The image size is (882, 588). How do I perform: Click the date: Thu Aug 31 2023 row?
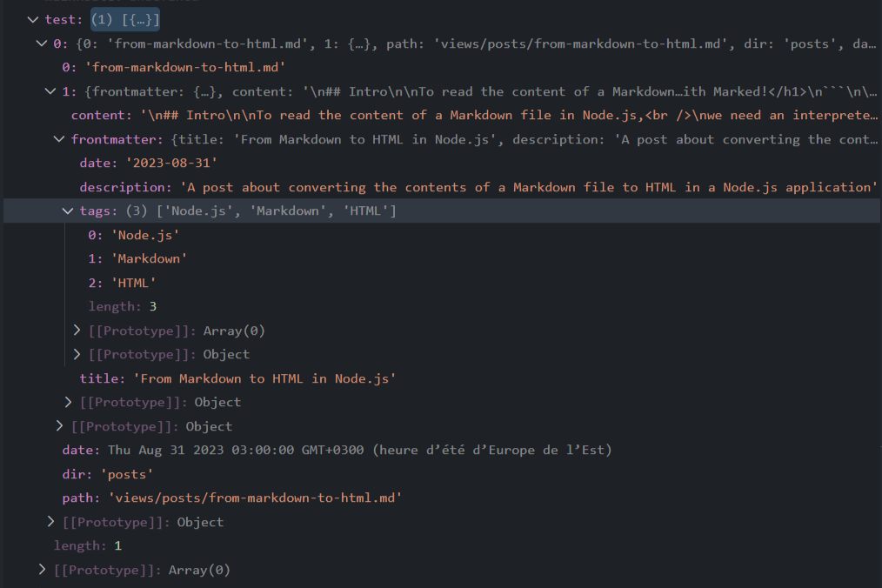(x=337, y=451)
